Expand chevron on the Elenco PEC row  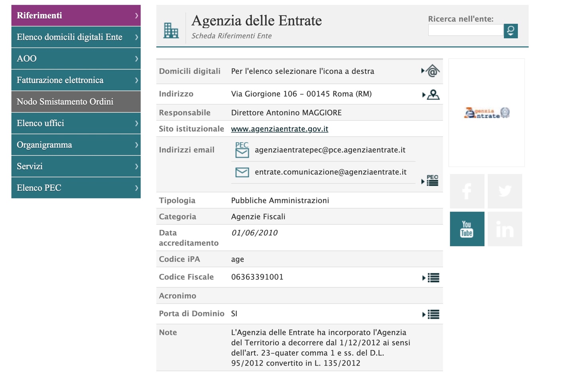tap(137, 188)
